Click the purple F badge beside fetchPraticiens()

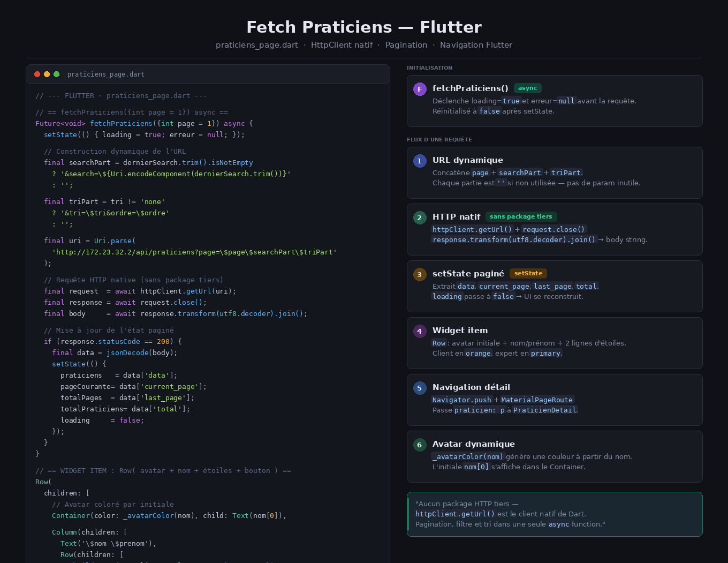(x=420, y=89)
